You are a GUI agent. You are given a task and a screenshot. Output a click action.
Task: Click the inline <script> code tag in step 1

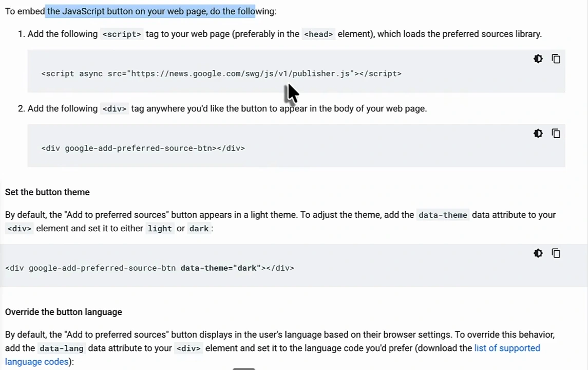pos(122,34)
